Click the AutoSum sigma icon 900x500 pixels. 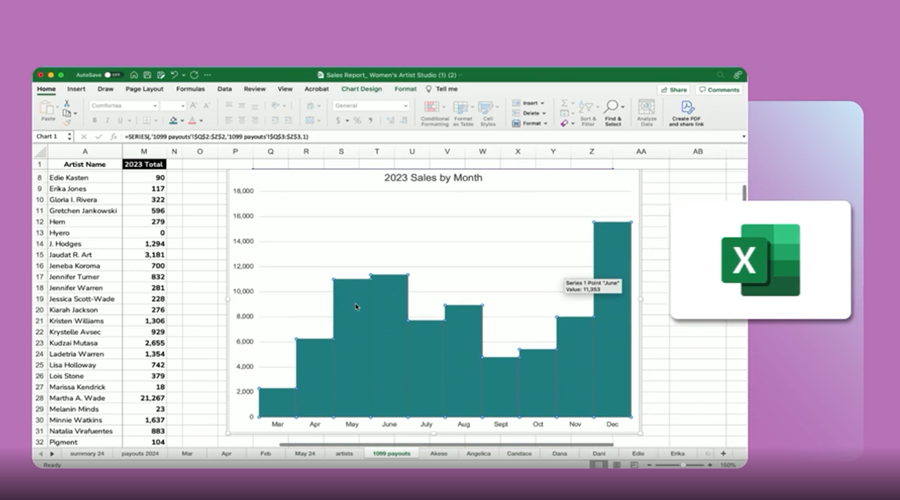tap(564, 103)
